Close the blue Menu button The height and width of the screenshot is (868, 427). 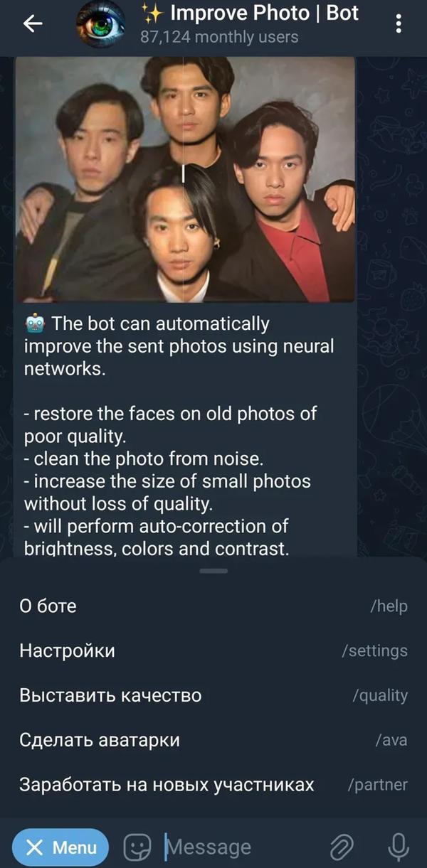[60, 847]
